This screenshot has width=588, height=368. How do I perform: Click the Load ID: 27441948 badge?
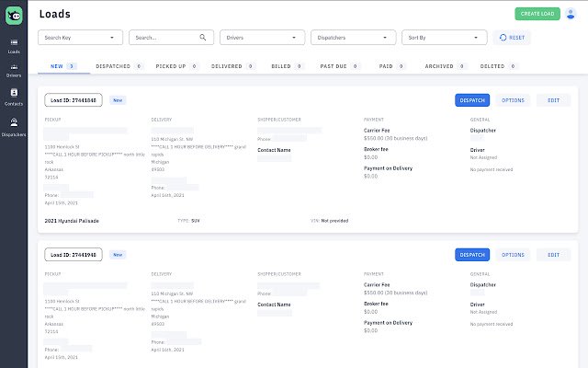click(73, 255)
